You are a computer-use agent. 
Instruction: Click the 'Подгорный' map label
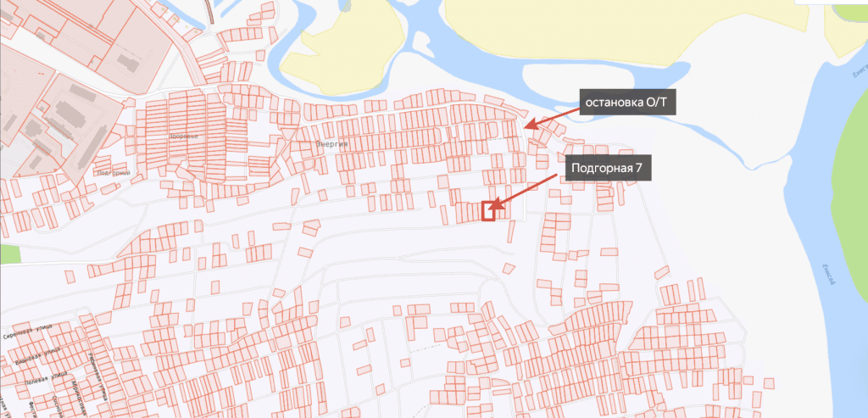[112, 174]
